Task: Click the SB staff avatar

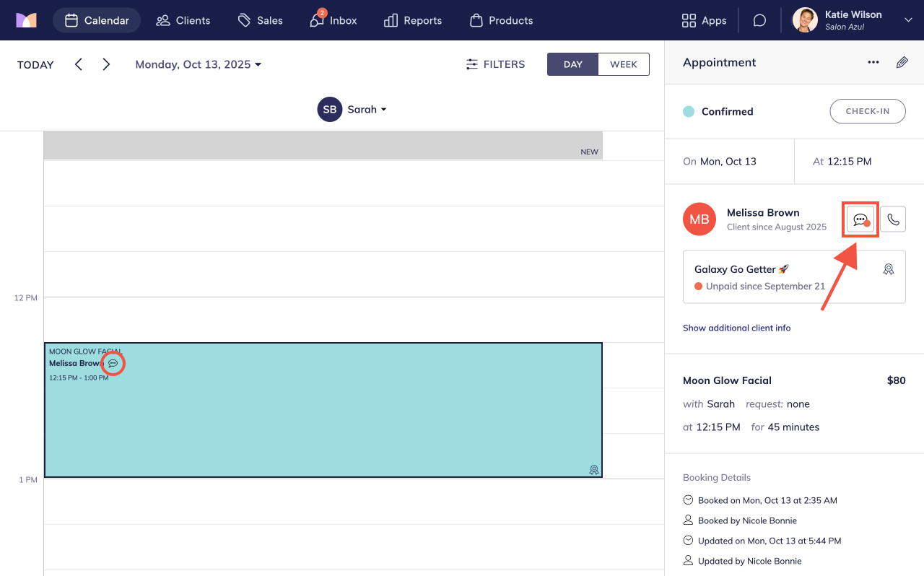Action: pos(330,109)
